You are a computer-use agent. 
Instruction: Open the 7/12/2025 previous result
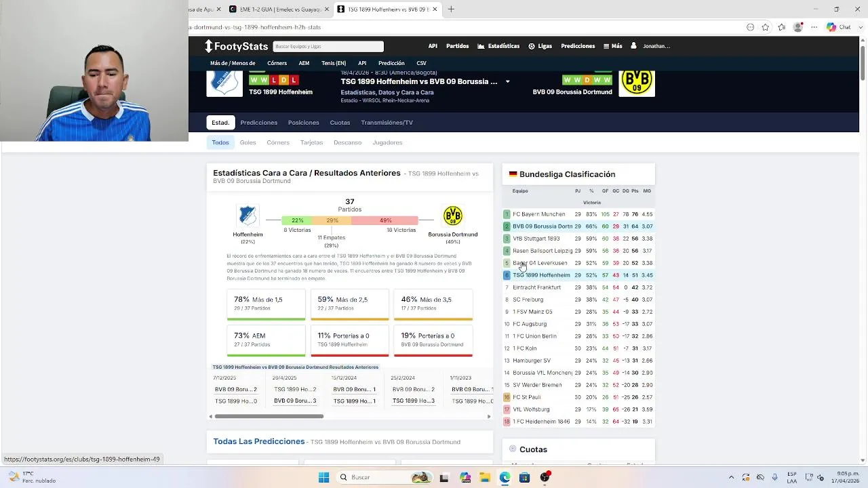click(x=235, y=390)
